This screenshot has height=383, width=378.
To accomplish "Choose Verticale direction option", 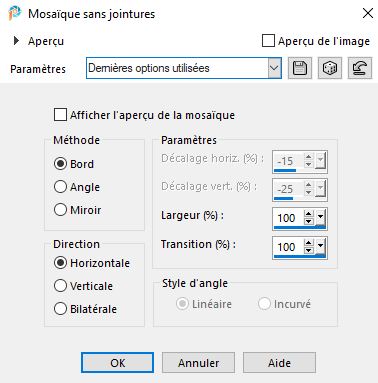I will click(60, 286).
